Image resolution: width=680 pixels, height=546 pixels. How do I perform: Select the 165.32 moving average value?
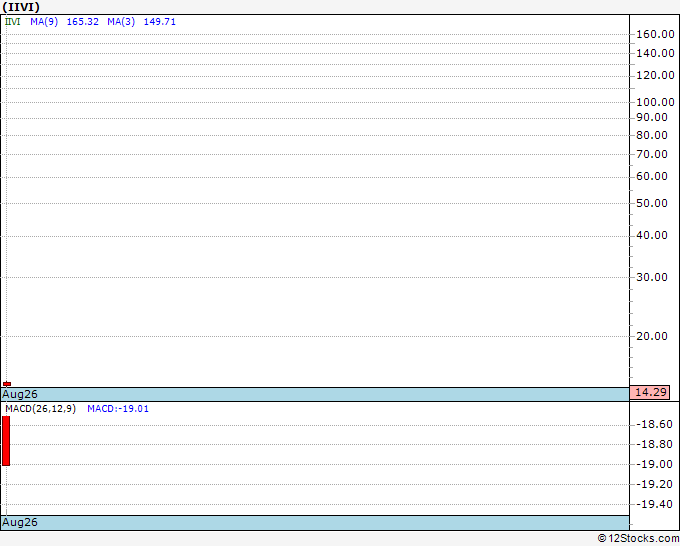click(x=83, y=22)
